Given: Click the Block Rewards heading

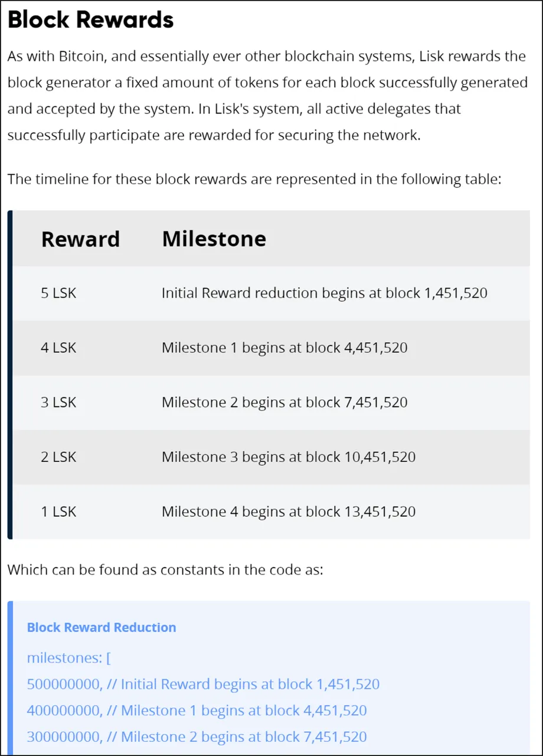Looking at the screenshot, I should 91,19.
